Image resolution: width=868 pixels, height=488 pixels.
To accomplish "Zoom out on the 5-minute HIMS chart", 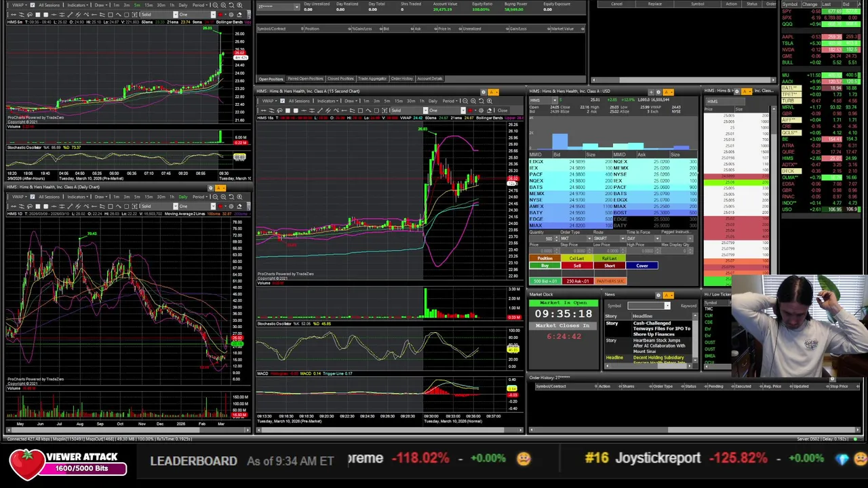I will pyautogui.click(x=215, y=5).
